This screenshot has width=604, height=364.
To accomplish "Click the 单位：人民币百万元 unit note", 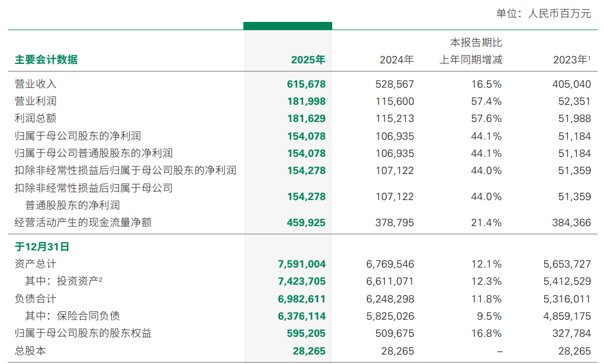I will (x=544, y=14).
